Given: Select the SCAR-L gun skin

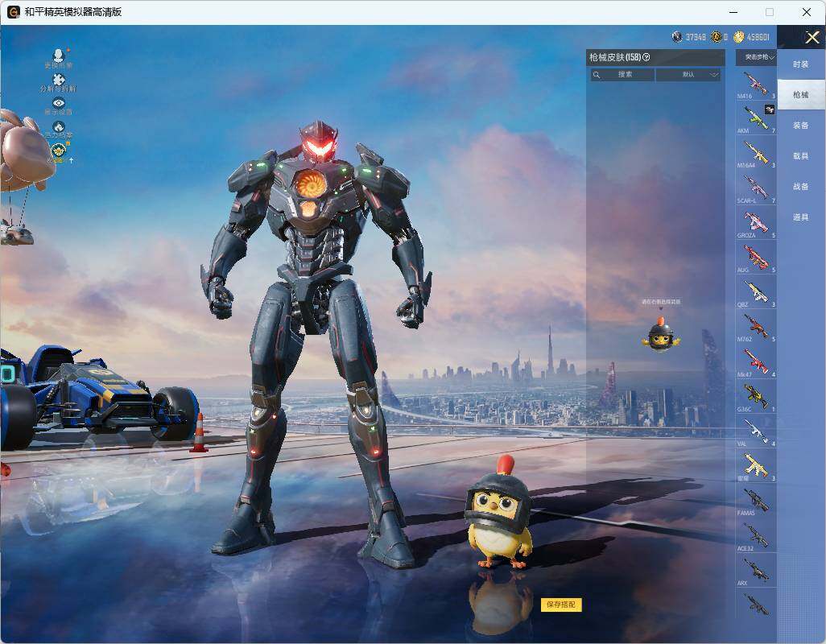Looking at the screenshot, I should coord(756,188).
